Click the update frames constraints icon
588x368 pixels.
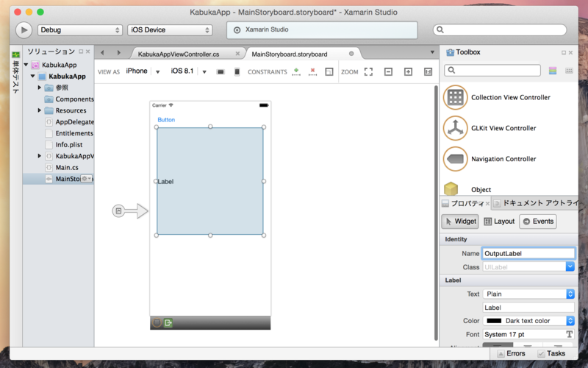click(329, 71)
